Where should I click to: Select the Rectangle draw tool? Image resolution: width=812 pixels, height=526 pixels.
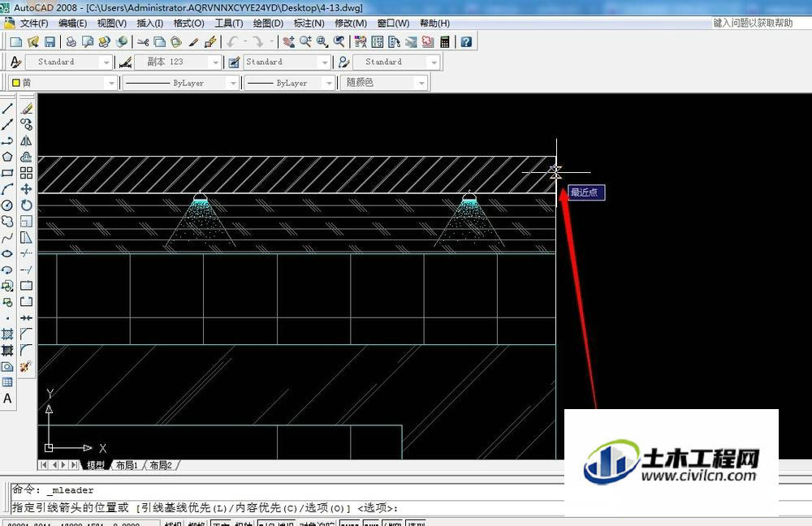(7, 173)
